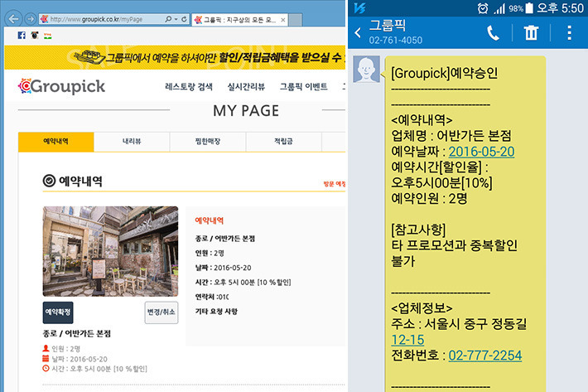Tap the alarm clock status bar icon
This screenshot has height=392, width=588.
point(483,8)
